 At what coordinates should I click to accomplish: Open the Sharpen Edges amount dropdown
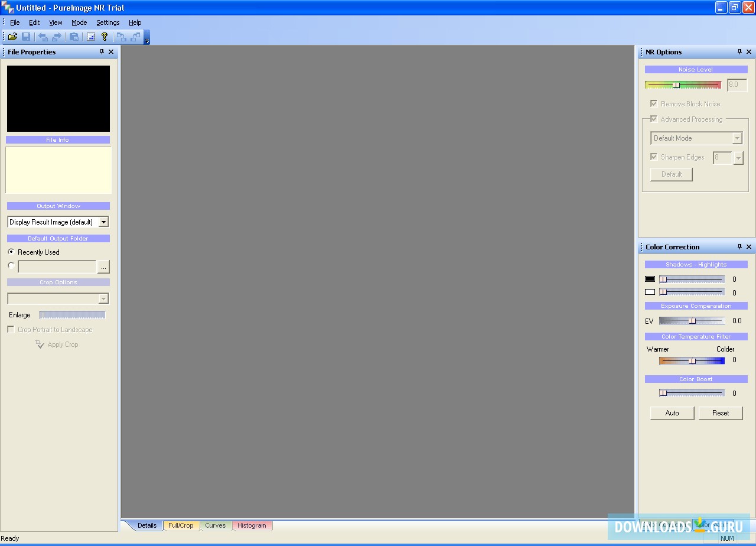coord(738,158)
